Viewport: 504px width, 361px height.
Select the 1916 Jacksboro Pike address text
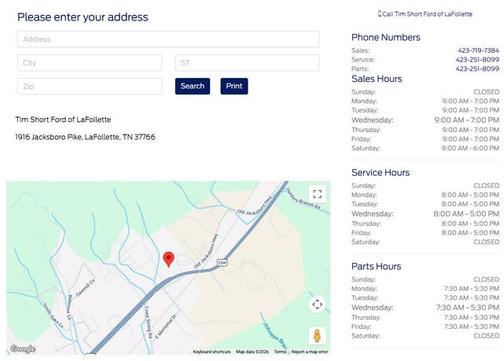point(85,137)
